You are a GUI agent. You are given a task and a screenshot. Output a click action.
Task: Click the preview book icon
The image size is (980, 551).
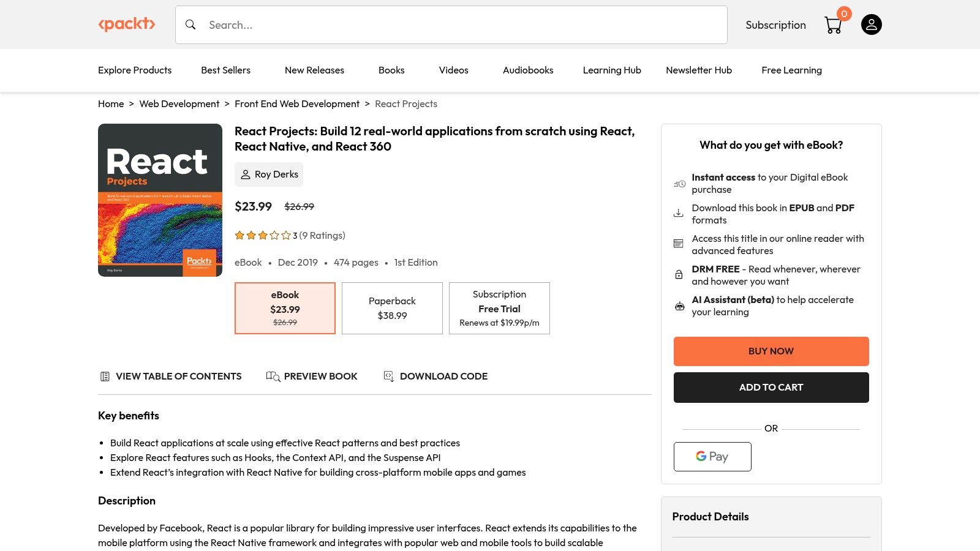coord(273,377)
